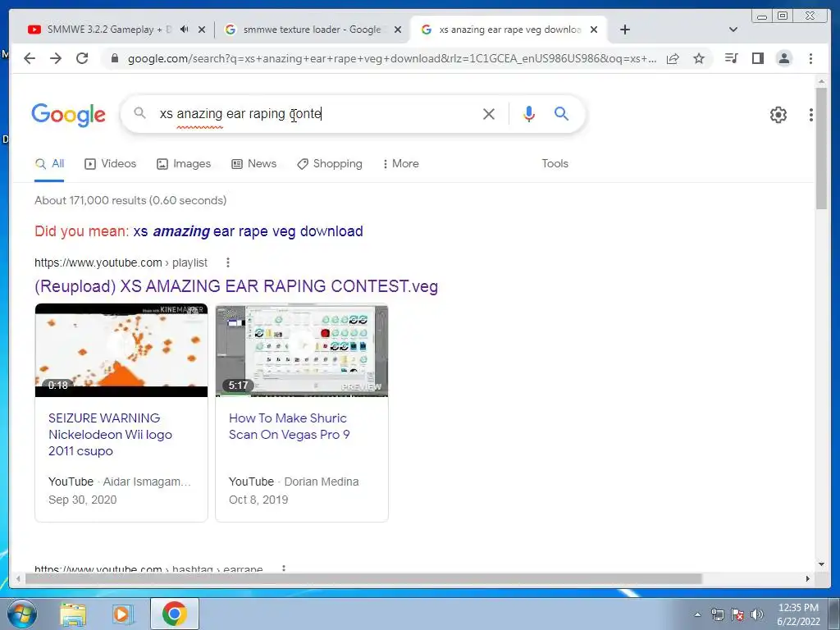
Task: Click the Google logo
Action: click(x=69, y=115)
